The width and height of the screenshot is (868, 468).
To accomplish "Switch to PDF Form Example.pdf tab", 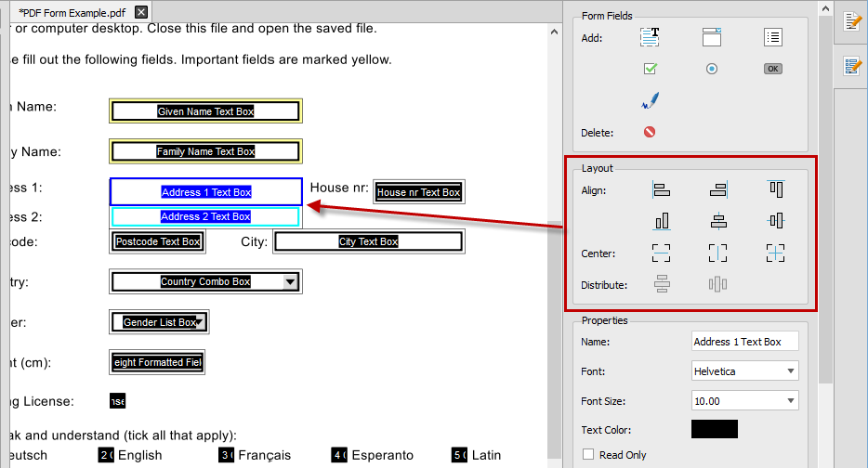I will tap(72, 12).
